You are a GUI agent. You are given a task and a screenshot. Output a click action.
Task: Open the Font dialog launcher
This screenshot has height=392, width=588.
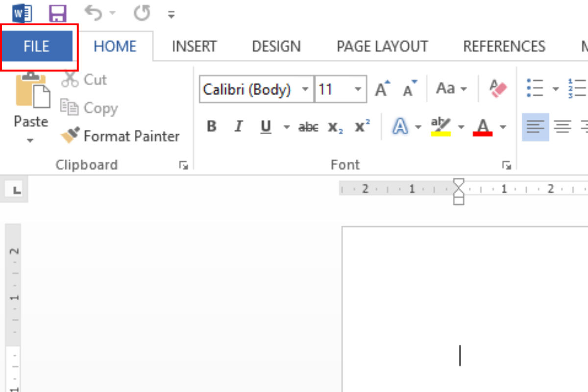pos(507,165)
